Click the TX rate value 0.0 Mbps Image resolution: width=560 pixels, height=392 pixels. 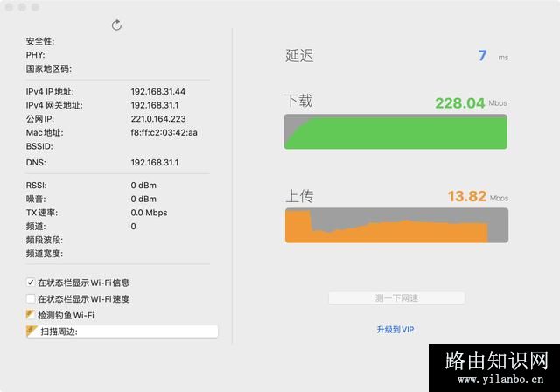[x=149, y=213]
